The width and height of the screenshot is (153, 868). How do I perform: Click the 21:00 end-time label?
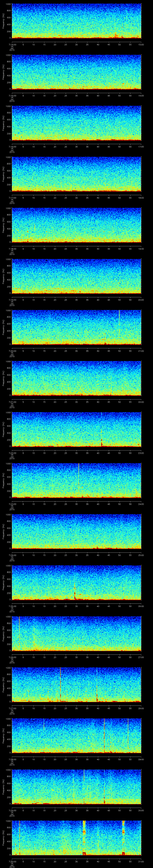(141, 351)
